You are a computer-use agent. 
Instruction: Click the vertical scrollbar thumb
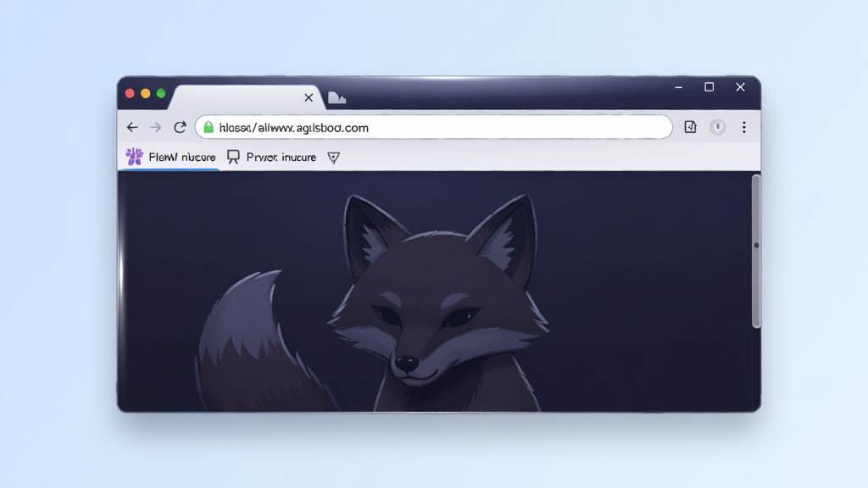click(756, 252)
